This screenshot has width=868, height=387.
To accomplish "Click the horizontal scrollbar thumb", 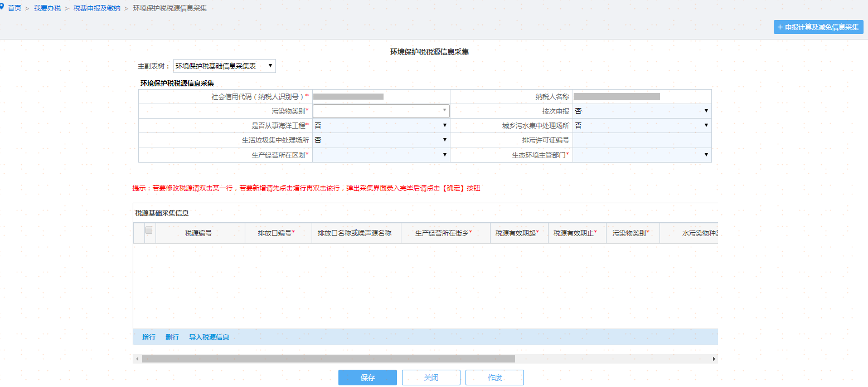I will [x=328, y=359].
